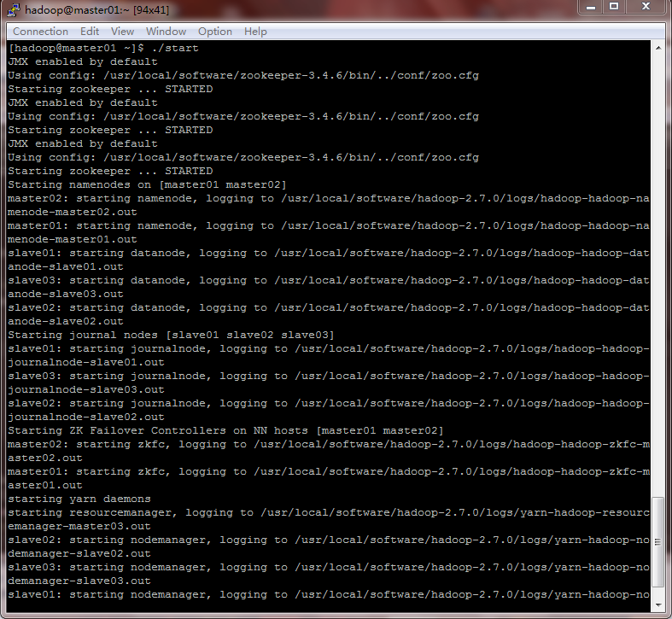
Task: Click "aster01.out" text
Action: (45, 485)
